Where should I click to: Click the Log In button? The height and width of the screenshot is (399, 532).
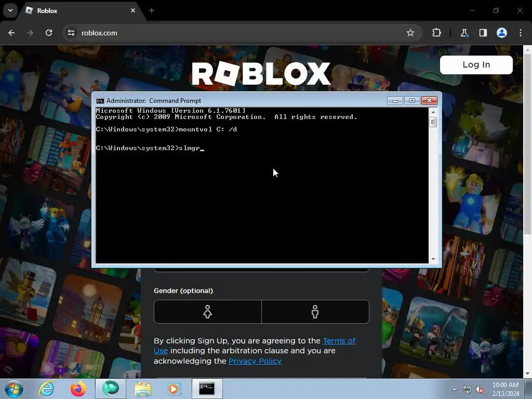click(476, 65)
